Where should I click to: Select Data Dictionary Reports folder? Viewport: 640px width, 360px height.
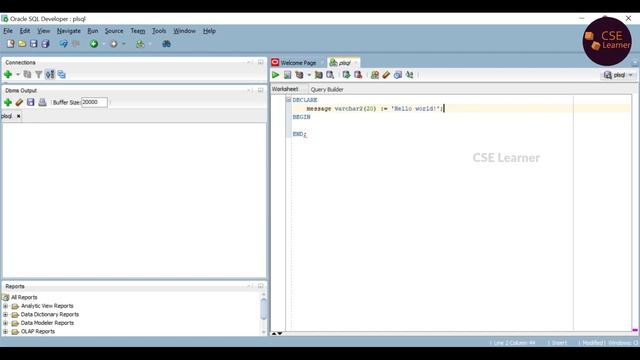click(49, 314)
